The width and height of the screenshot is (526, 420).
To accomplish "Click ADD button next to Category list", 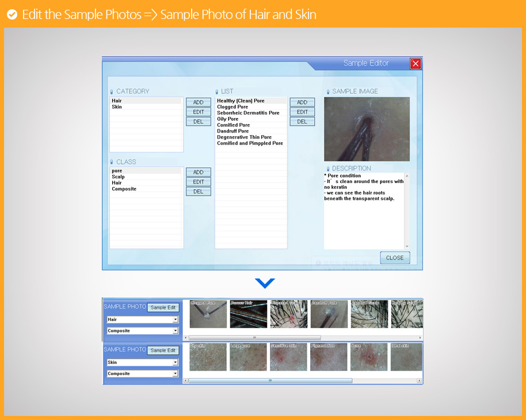I will pyautogui.click(x=198, y=102).
